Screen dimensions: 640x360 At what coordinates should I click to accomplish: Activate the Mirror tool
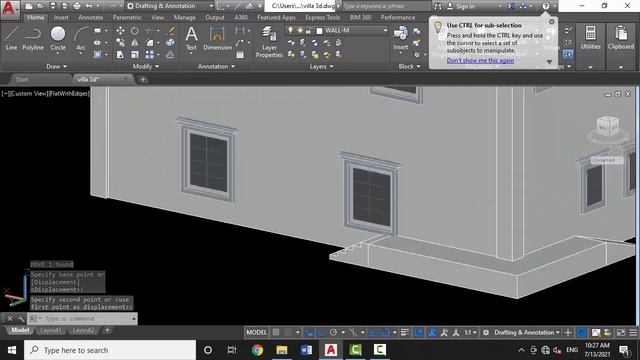coord(135,42)
